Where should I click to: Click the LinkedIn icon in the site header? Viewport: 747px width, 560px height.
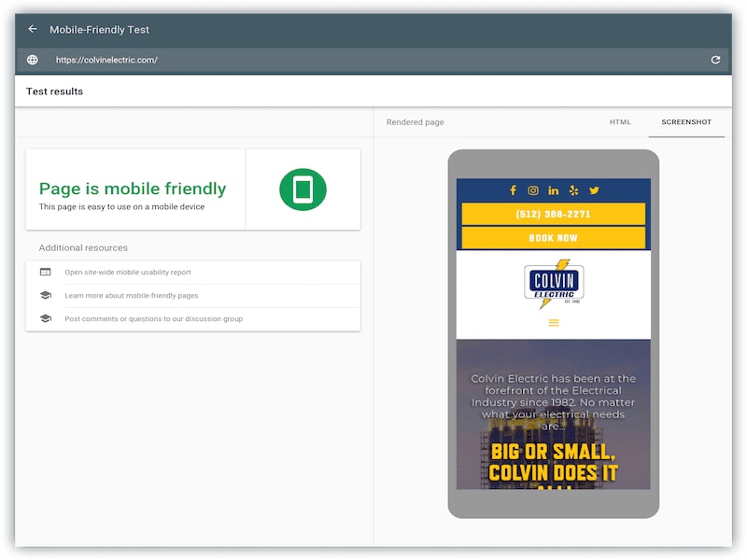point(553,190)
